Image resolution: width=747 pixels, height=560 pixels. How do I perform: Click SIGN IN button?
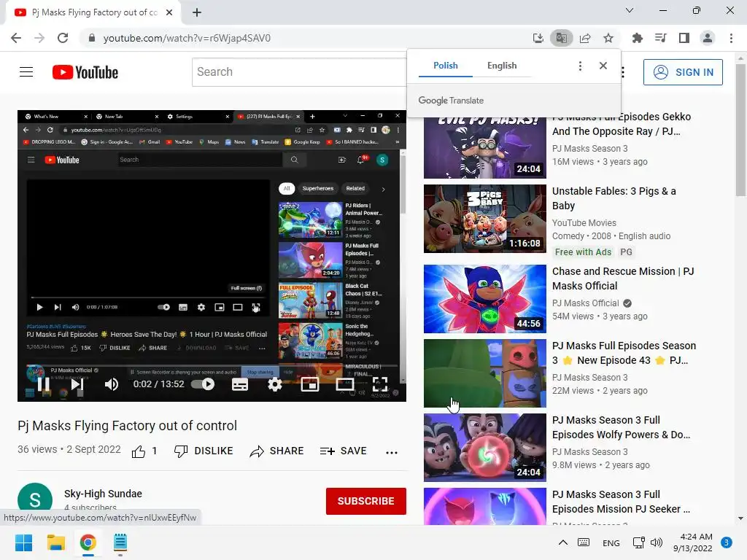683,72
